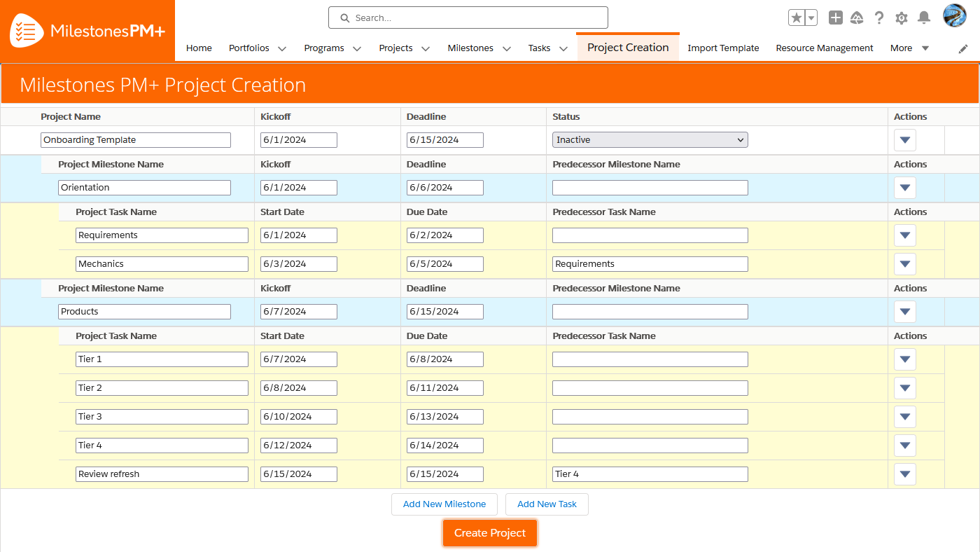
Task: Edit the project Kickoff date 6/1/2024
Action: (x=299, y=140)
